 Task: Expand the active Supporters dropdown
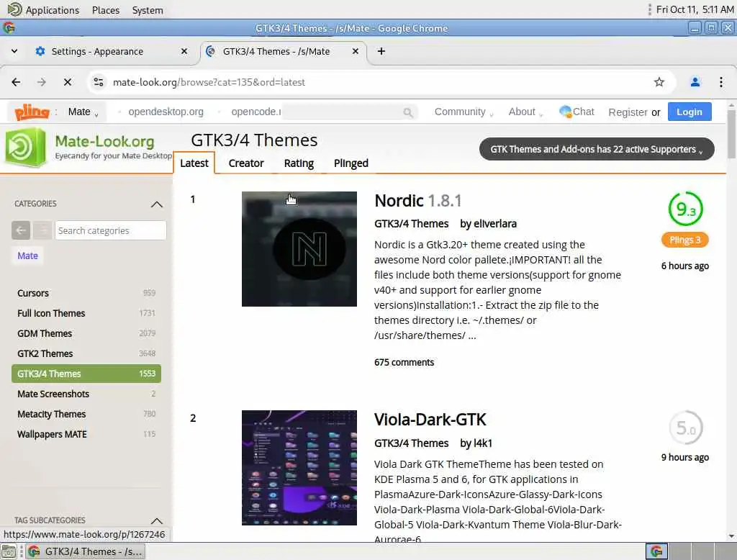pos(597,149)
